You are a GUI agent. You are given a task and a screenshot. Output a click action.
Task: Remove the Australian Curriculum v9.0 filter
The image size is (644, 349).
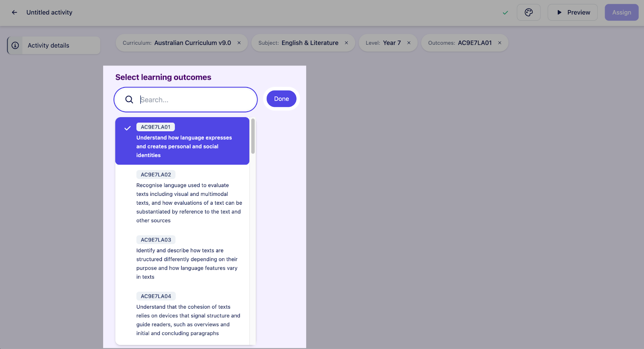click(239, 43)
